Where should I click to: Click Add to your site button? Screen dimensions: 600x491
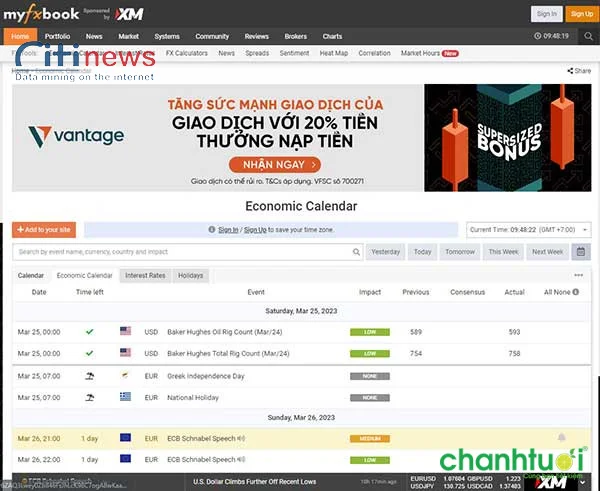44,230
